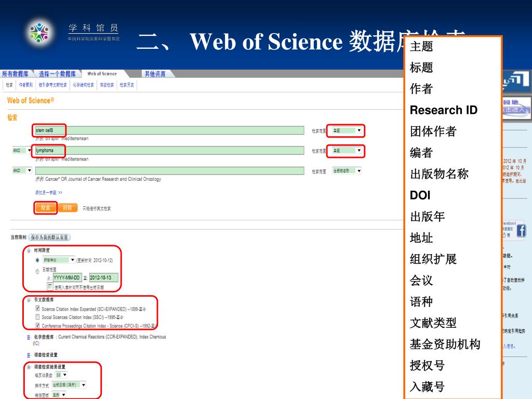Select the 日期范围 radio button
532x399 pixels.
(37, 271)
